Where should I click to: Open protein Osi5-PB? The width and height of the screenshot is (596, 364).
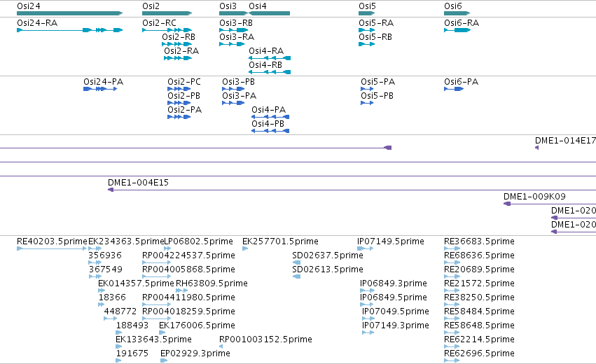[367, 103]
